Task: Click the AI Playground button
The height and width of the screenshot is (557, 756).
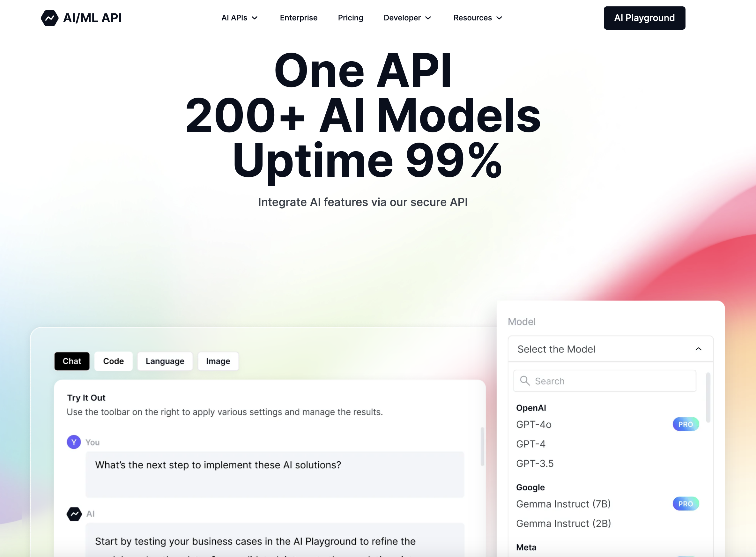Action: click(644, 18)
